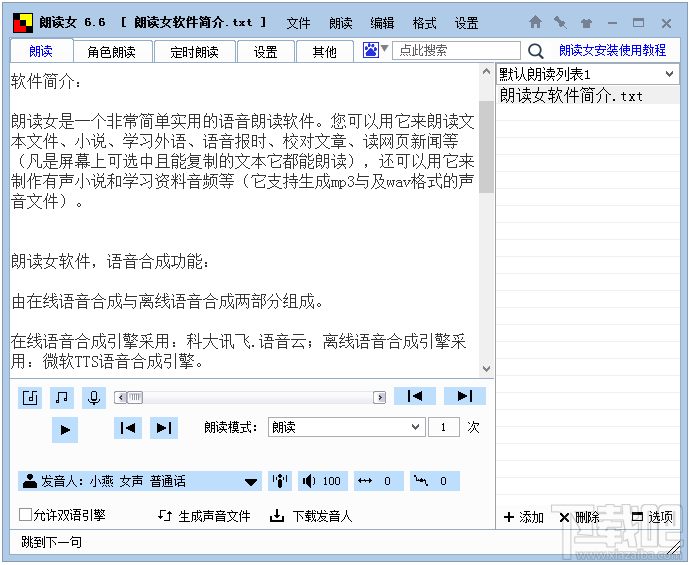Click next file button right of slider

[x=465, y=396]
